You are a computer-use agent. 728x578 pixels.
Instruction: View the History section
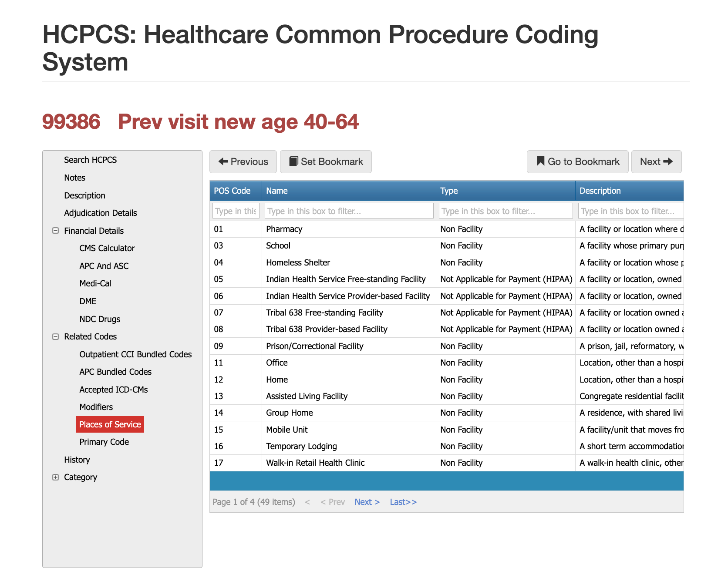[x=77, y=460]
